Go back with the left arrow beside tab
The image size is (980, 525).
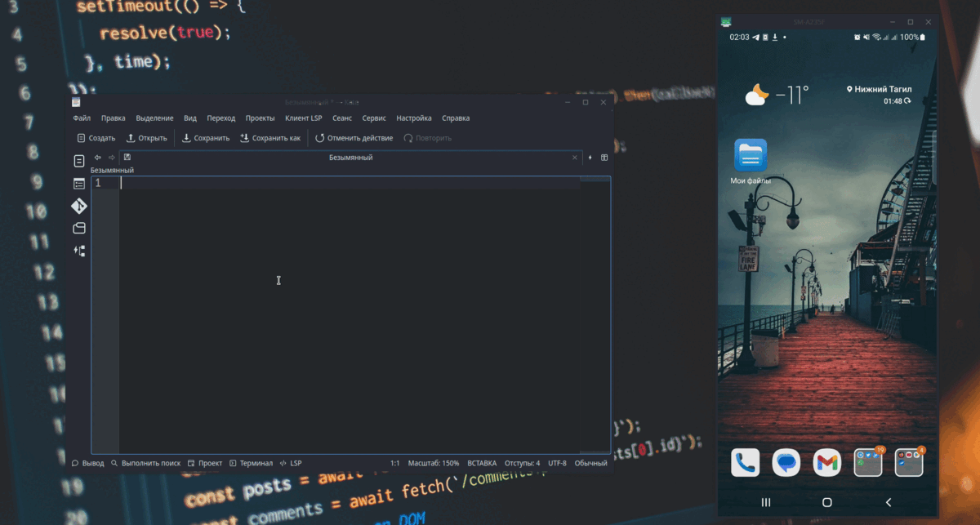98,158
